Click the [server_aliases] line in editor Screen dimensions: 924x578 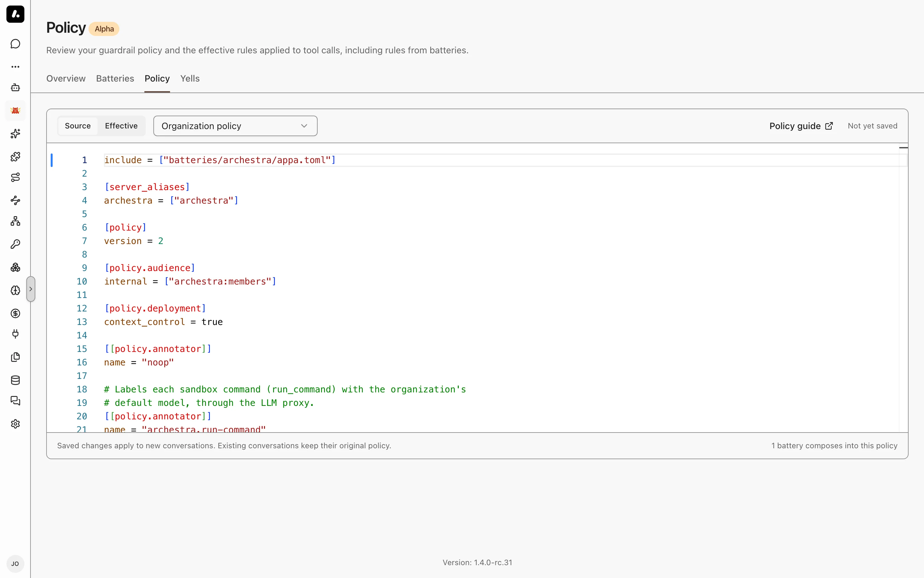tap(147, 187)
